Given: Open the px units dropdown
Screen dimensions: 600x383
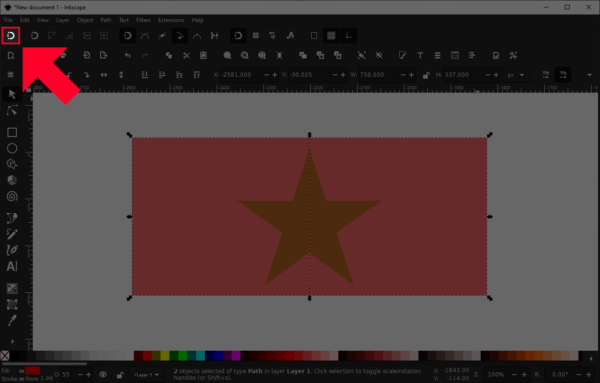Looking at the screenshot, I should (x=516, y=75).
